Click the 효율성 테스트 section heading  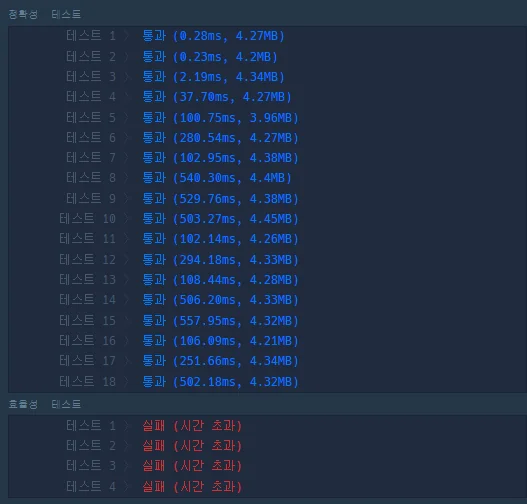(44, 404)
